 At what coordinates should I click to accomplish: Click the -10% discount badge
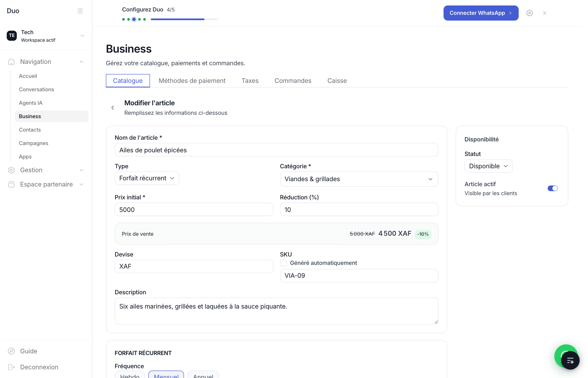[x=423, y=234]
